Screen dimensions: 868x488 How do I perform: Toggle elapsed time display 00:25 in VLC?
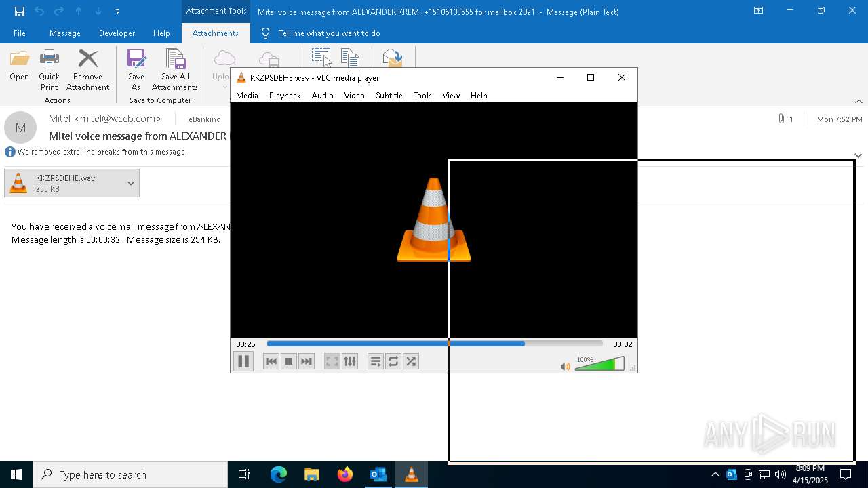245,344
